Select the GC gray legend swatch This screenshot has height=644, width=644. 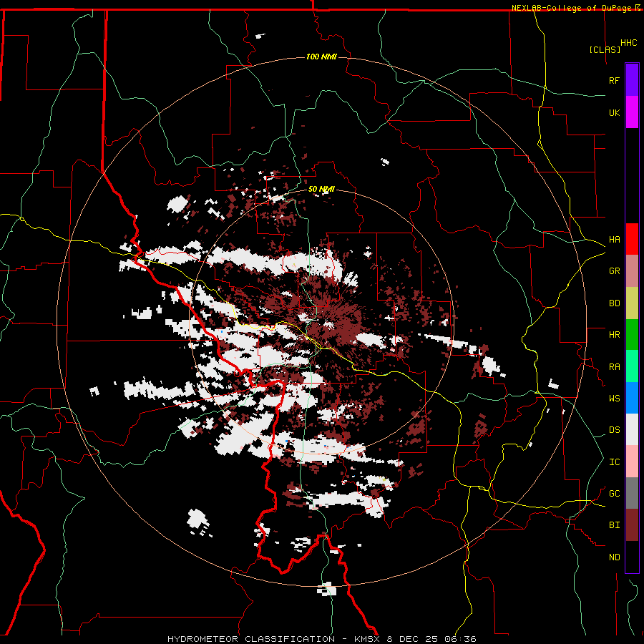pos(632,493)
